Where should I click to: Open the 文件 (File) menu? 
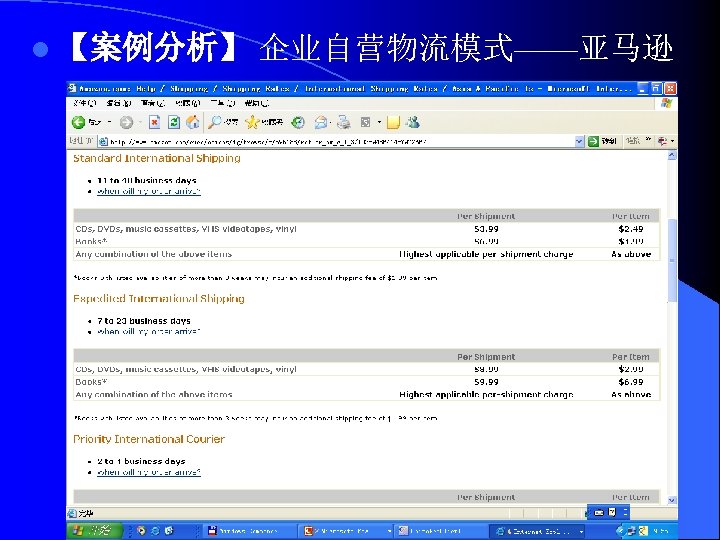tap(84, 103)
